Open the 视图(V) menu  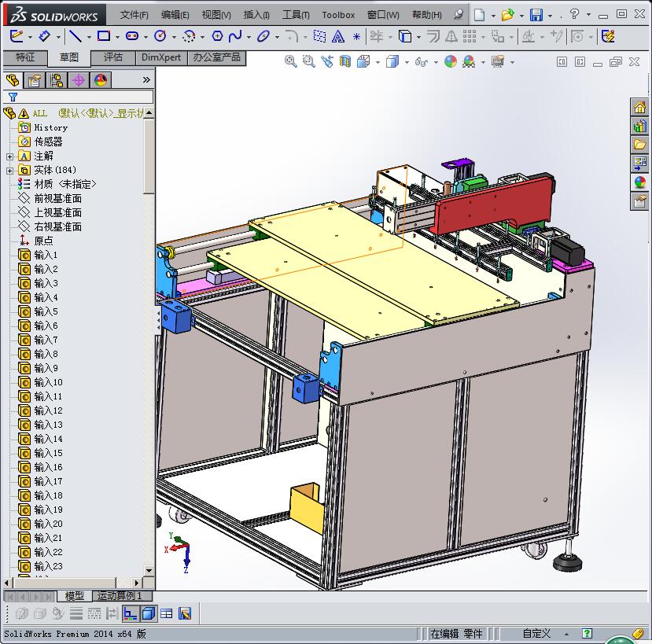point(216,15)
